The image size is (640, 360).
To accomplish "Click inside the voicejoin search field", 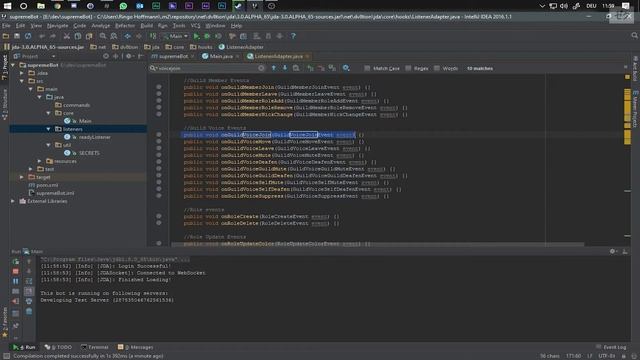I will [207, 68].
